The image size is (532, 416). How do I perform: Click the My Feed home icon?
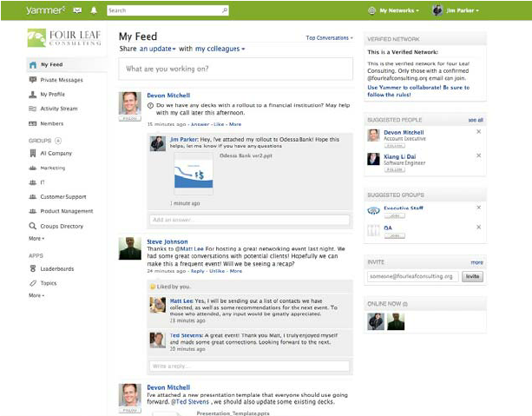33,65
